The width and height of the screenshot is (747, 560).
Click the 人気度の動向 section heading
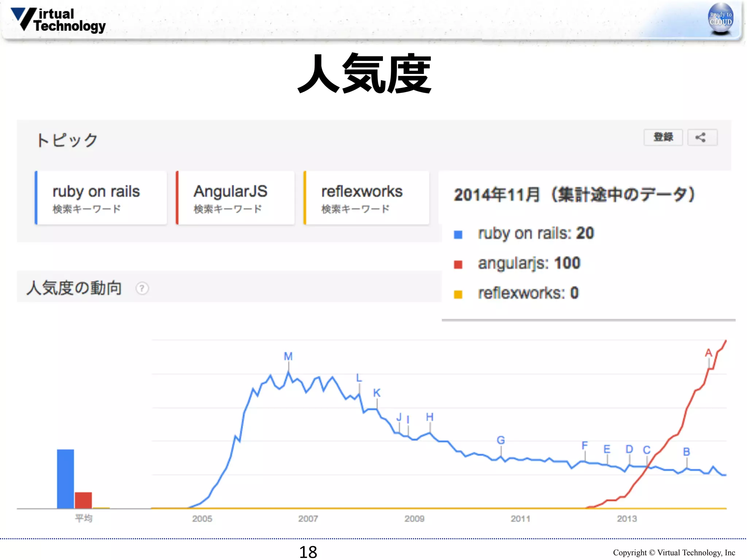(74, 288)
